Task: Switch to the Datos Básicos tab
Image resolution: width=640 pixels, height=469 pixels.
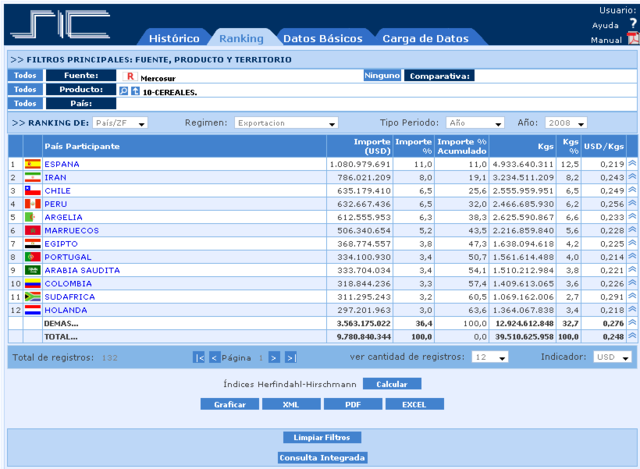Action: point(322,38)
